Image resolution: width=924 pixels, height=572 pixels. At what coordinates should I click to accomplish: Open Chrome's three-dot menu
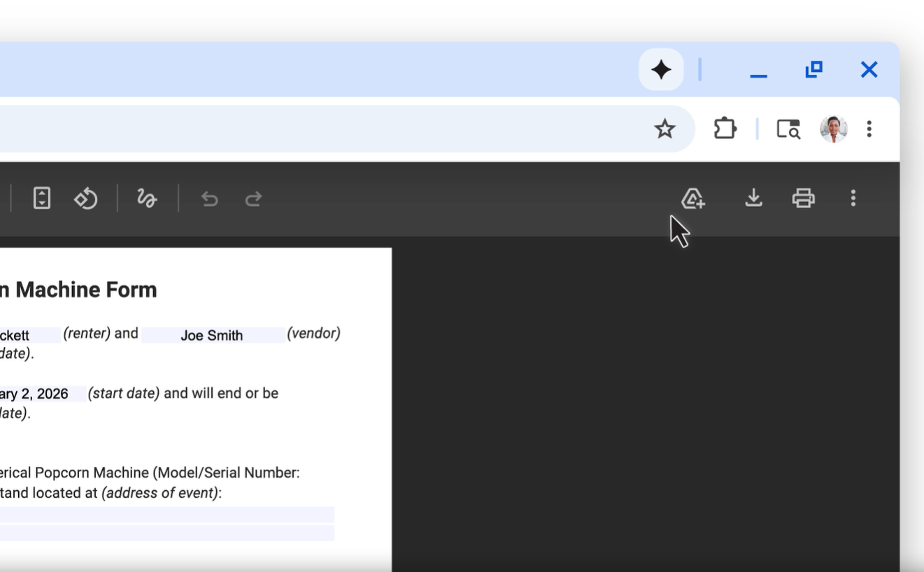coord(869,129)
